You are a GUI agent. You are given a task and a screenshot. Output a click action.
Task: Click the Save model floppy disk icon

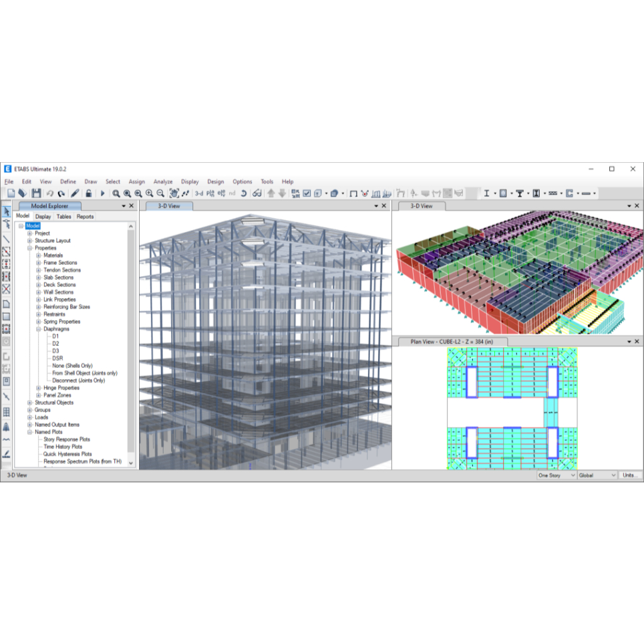coord(36,193)
